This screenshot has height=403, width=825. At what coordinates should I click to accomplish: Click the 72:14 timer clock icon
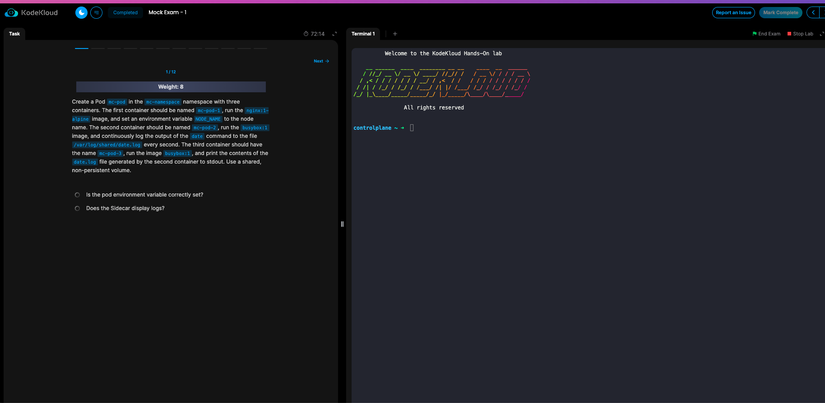(x=306, y=34)
